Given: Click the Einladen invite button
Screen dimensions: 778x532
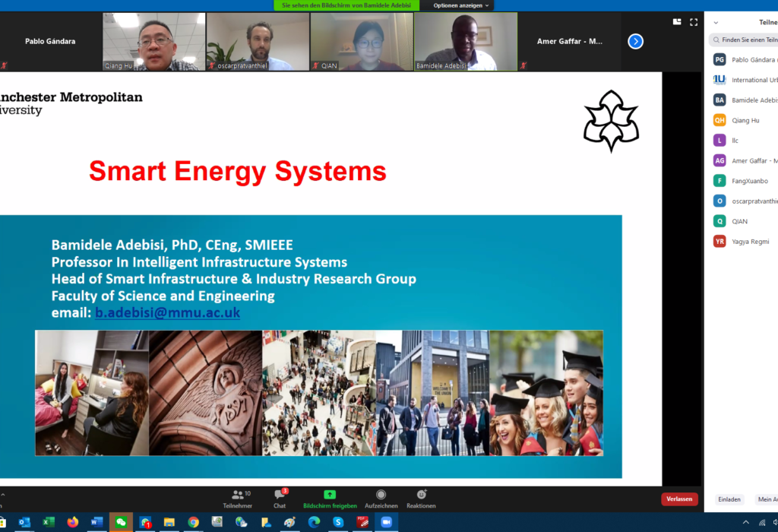Looking at the screenshot, I should point(729,499).
